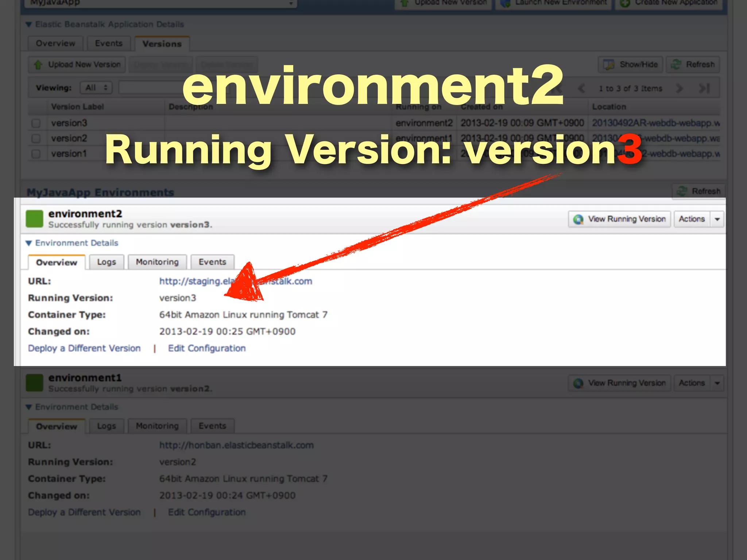Open Monitoring tab under environment1
The image size is (747, 560).
coord(157,426)
